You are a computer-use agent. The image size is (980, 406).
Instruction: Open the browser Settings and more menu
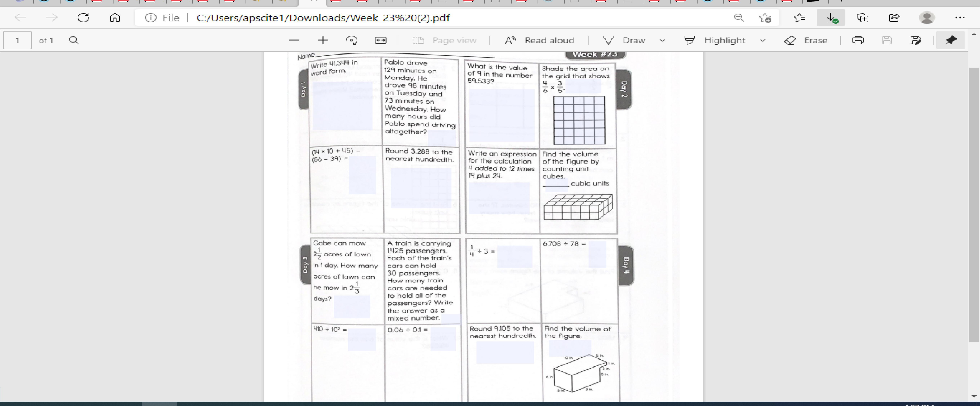pos(960,18)
